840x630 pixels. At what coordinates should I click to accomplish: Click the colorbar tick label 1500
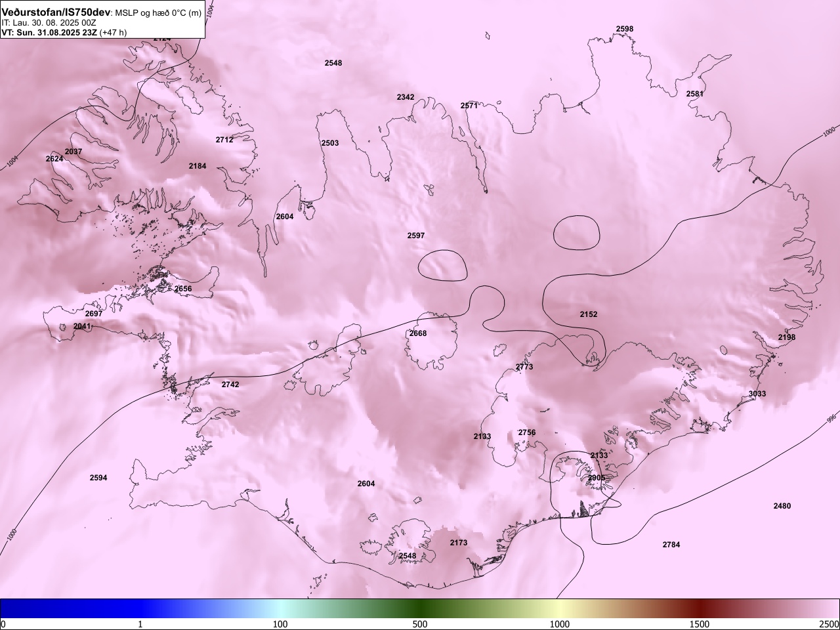[700, 623]
